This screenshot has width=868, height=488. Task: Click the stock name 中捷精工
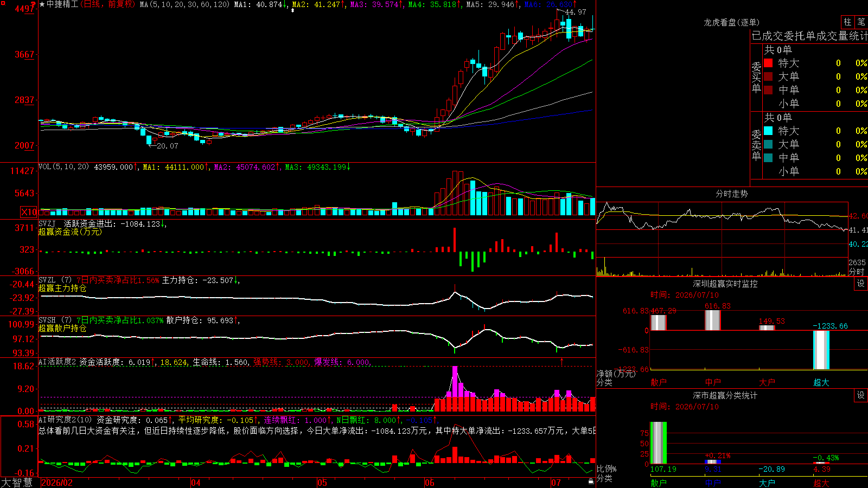(x=62, y=4)
